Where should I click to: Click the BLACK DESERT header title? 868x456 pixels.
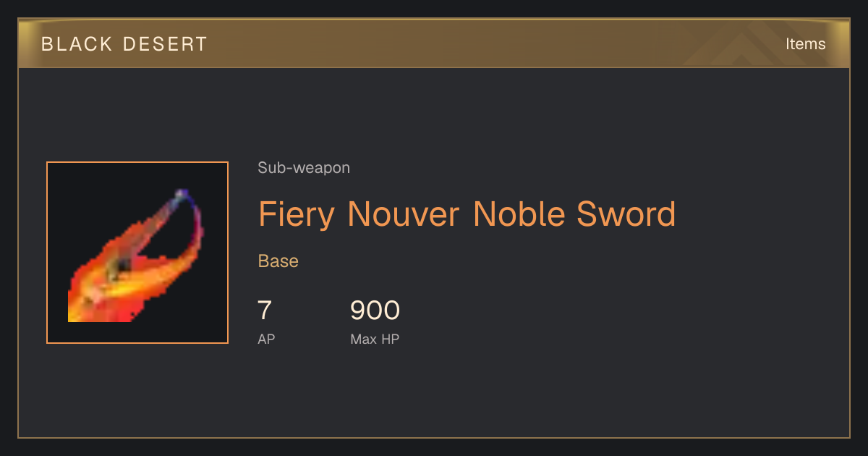click(x=124, y=44)
